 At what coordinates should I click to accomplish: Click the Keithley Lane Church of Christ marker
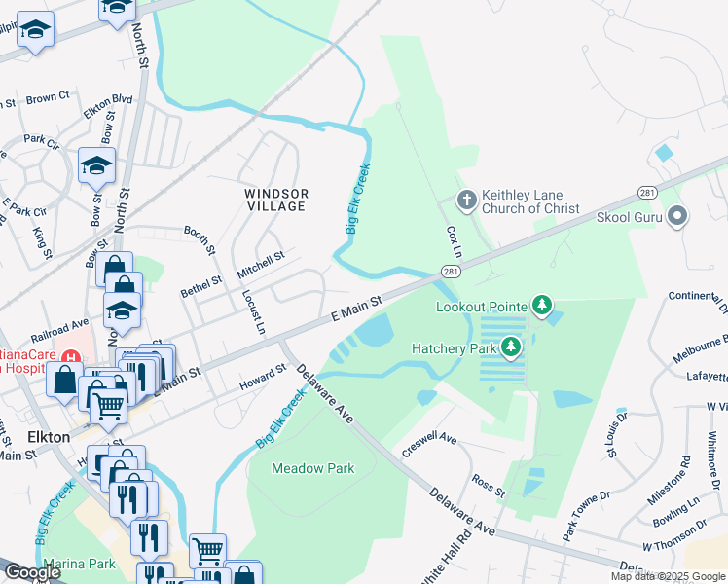(466, 201)
